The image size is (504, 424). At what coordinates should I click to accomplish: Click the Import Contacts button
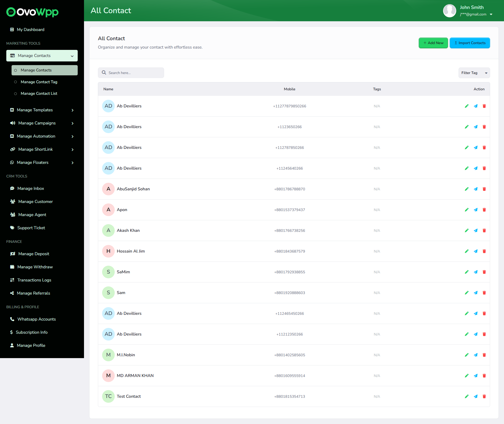[x=470, y=43]
